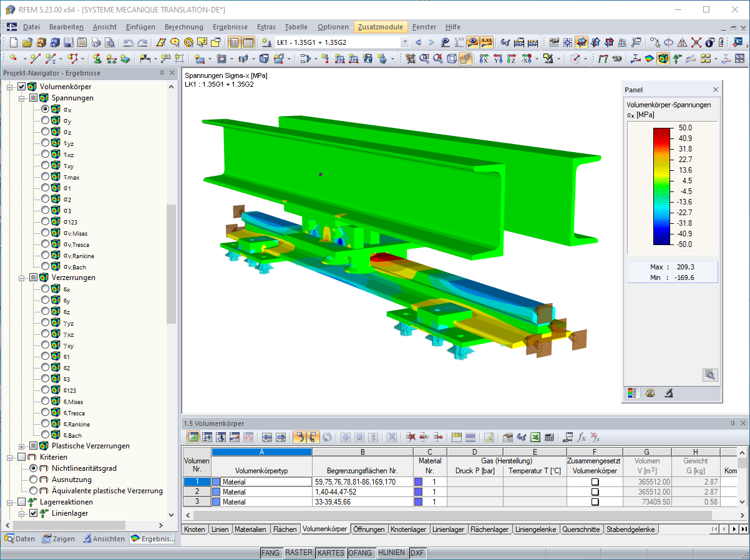Switch to the Knotenlager table tab

tap(408, 529)
